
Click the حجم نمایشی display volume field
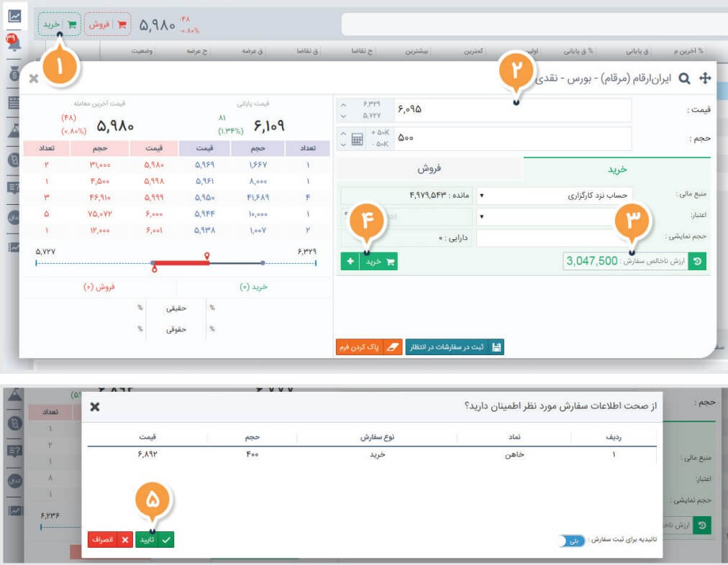555,238
